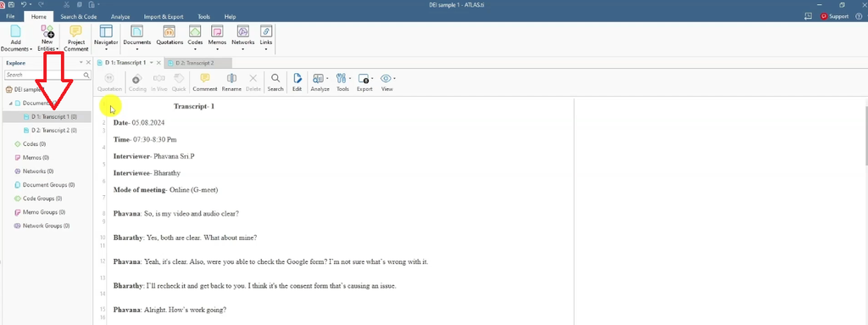Open the Tools menu in the document toolbar

pyautogui.click(x=342, y=82)
